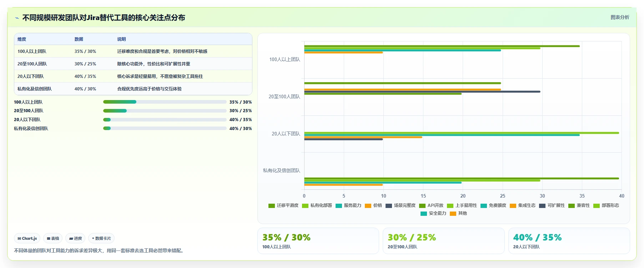The width and height of the screenshot is (644, 268).
Task: Click the 图表分析 label in the header
Action: [620, 17]
